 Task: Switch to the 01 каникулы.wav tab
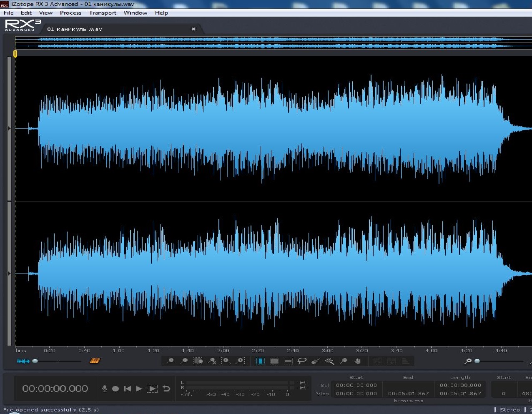tap(75, 29)
